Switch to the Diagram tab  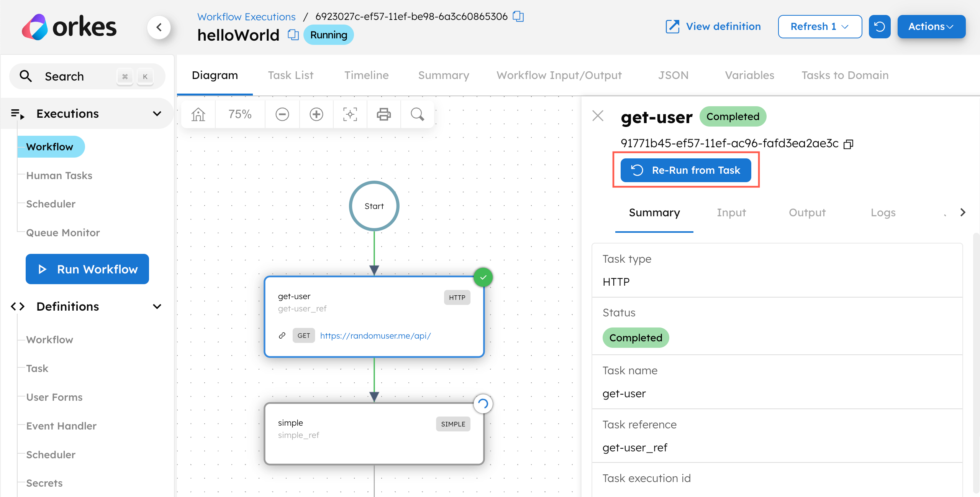pos(215,75)
